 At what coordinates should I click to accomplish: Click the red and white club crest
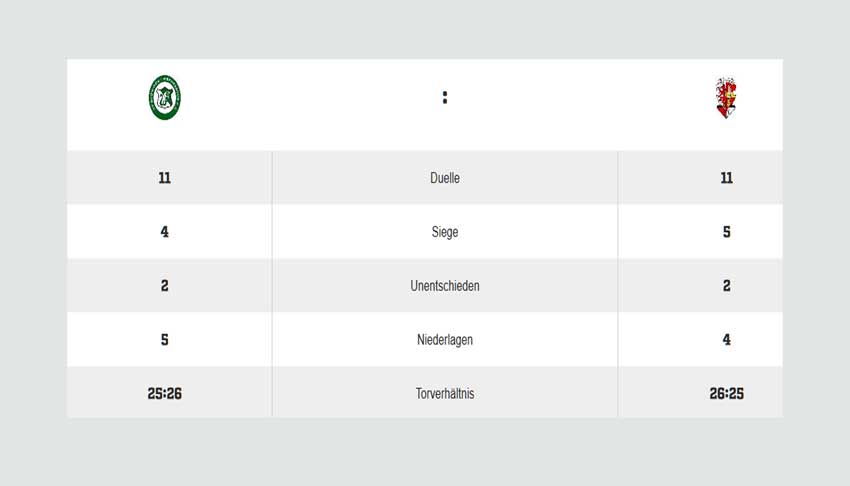(x=726, y=98)
